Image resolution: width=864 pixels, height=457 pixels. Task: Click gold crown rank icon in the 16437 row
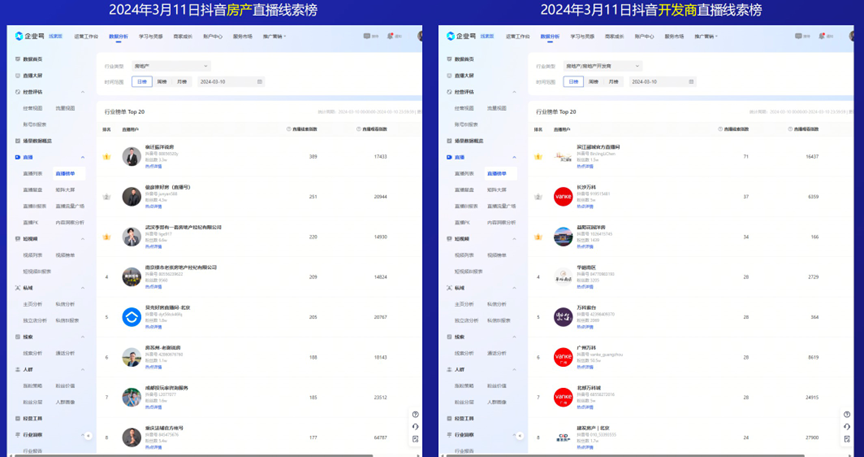click(x=538, y=157)
